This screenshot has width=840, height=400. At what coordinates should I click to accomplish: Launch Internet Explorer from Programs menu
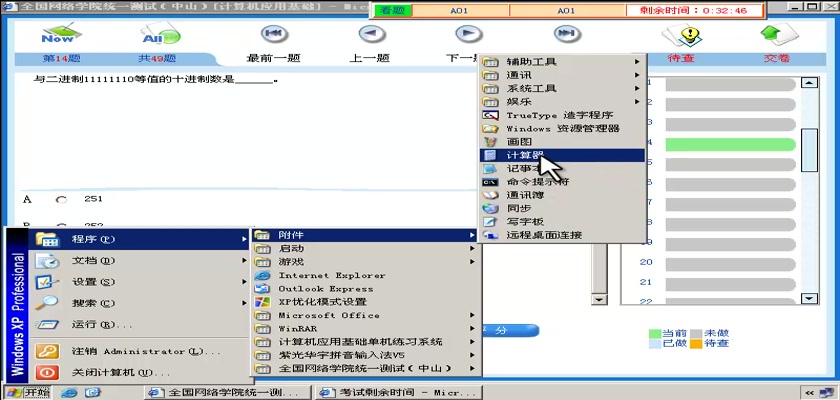[365, 275]
